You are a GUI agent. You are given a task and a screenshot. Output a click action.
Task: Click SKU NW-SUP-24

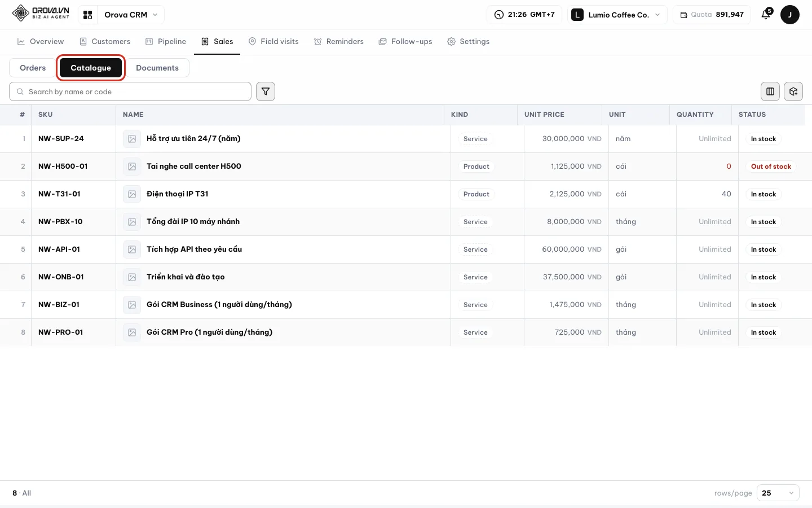pyautogui.click(x=61, y=139)
